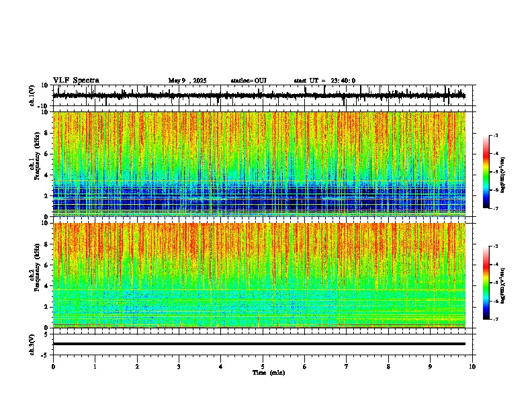The height and width of the screenshot is (411, 532).
Task: Click the "VLF Spectra" plot title
Action: pos(76,81)
